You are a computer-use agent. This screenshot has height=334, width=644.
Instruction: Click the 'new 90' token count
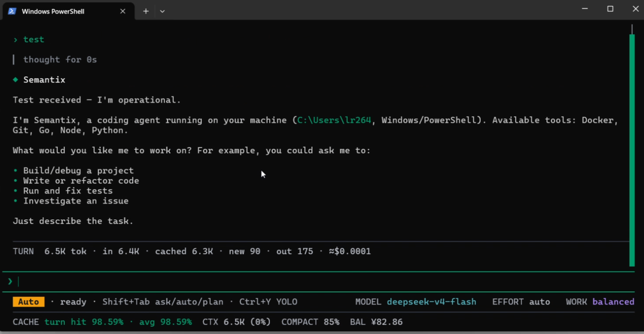(x=245, y=251)
